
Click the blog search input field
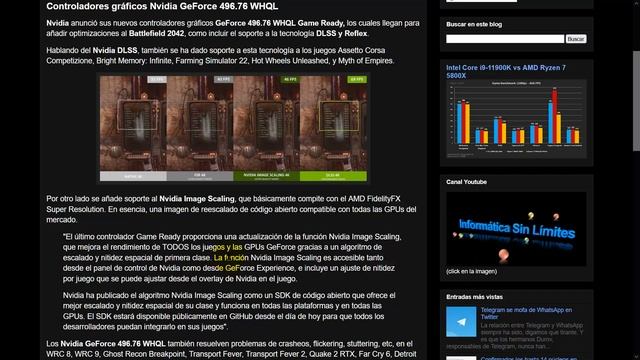coord(505,39)
